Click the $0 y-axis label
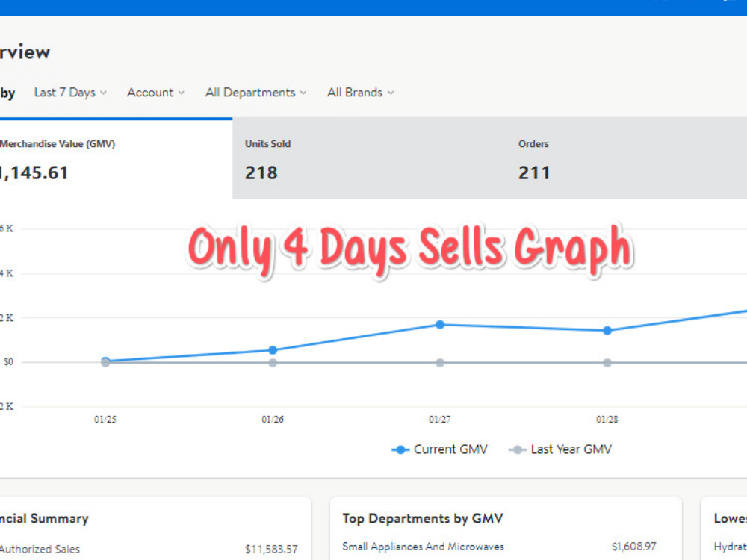The image size is (747, 560). point(8,362)
